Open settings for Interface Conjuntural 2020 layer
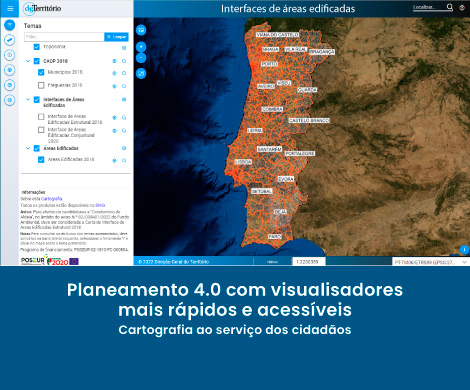The width and height of the screenshot is (470, 390). pos(114,131)
